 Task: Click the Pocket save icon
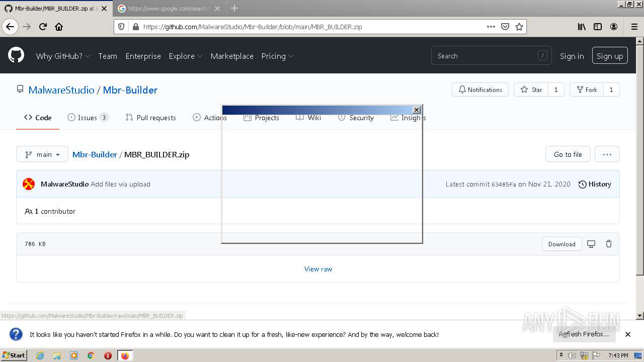(x=505, y=27)
